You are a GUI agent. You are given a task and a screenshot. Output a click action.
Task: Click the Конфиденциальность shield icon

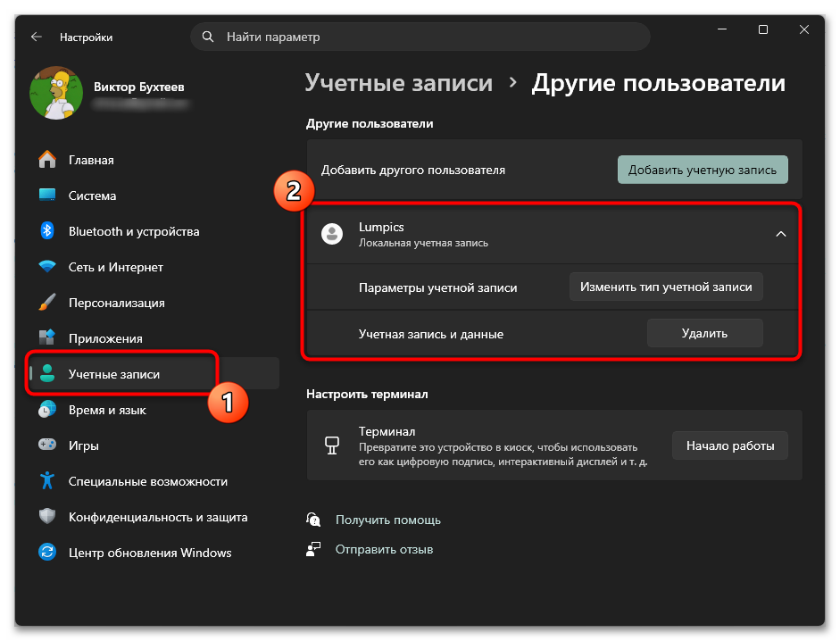47,516
